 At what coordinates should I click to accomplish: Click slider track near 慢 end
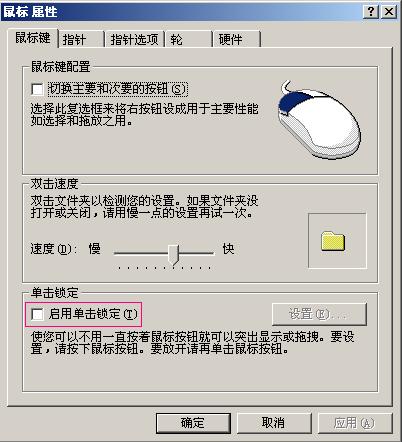click(120, 254)
